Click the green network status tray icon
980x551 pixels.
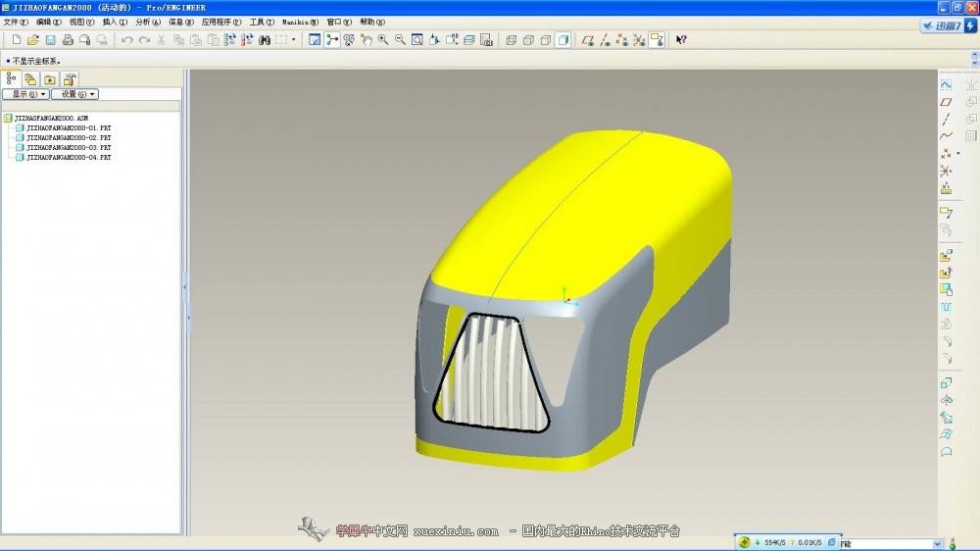745,542
